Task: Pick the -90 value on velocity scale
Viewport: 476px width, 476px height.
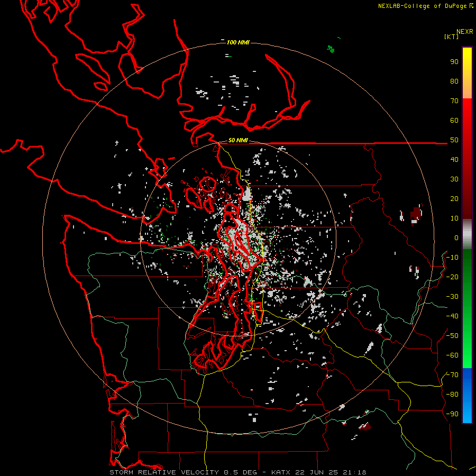Action: (x=452, y=414)
